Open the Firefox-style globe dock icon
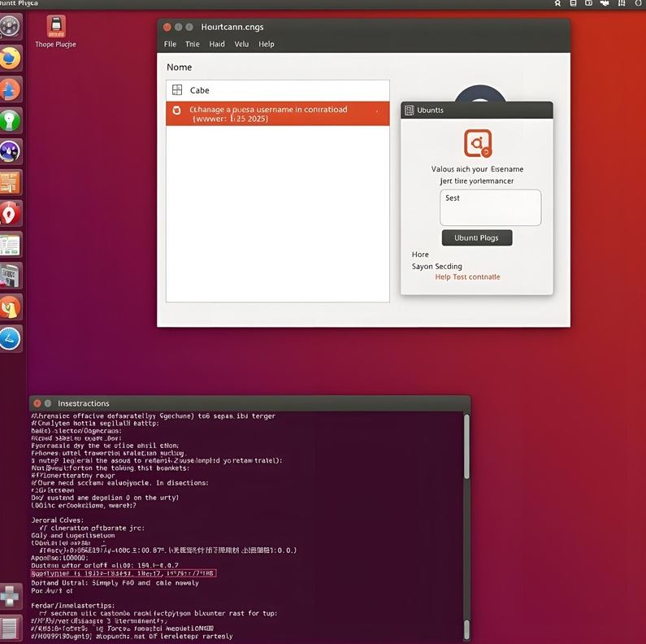Viewport: 646px width, 644px height. pos(10,58)
